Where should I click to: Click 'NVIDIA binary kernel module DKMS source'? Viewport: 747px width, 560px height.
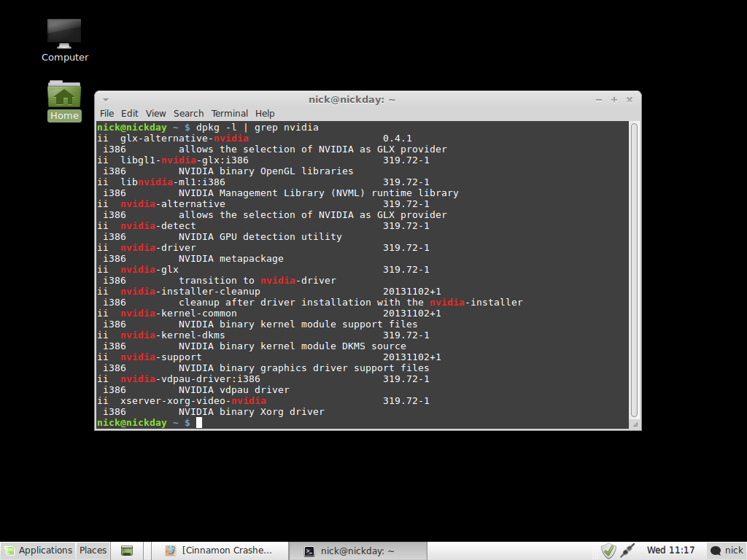tap(293, 346)
